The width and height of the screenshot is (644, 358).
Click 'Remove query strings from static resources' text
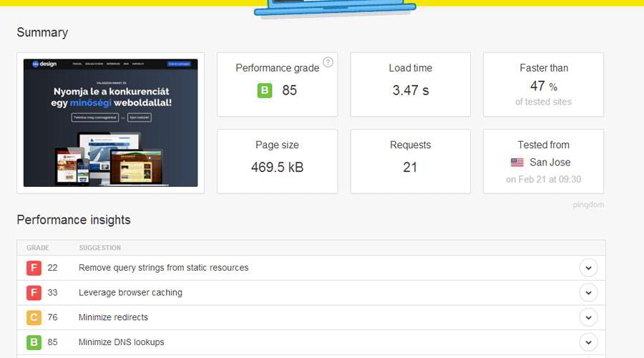(163, 268)
